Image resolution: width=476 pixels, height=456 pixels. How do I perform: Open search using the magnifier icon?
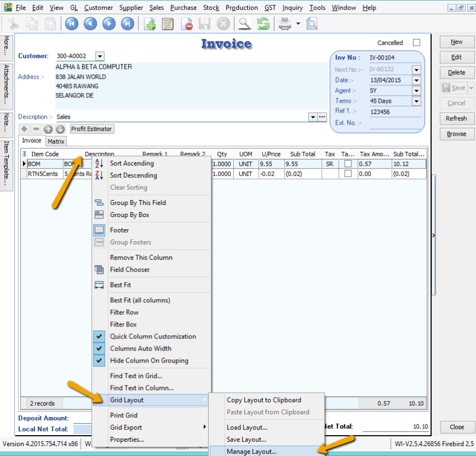(x=245, y=22)
